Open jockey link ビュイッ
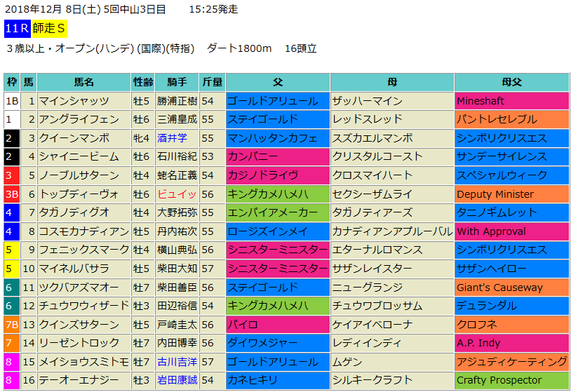Screen dimensions: 571x392 pos(177,194)
